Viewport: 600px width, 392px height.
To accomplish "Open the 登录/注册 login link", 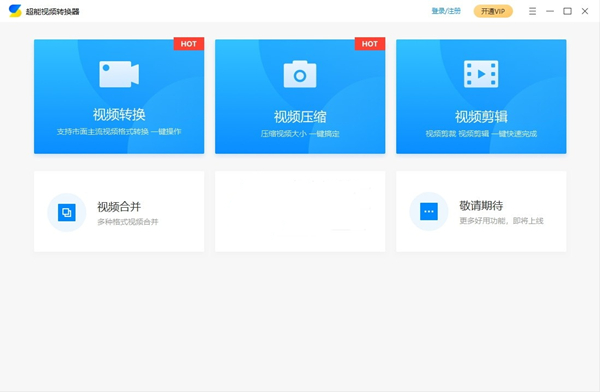I will tap(446, 11).
